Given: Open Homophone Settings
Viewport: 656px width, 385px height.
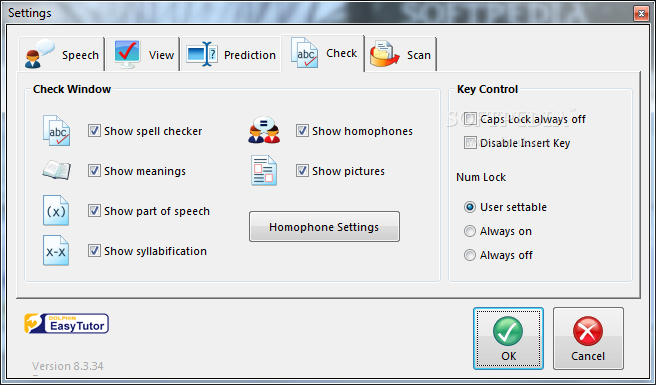Looking at the screenshot, I should (324, 227).
